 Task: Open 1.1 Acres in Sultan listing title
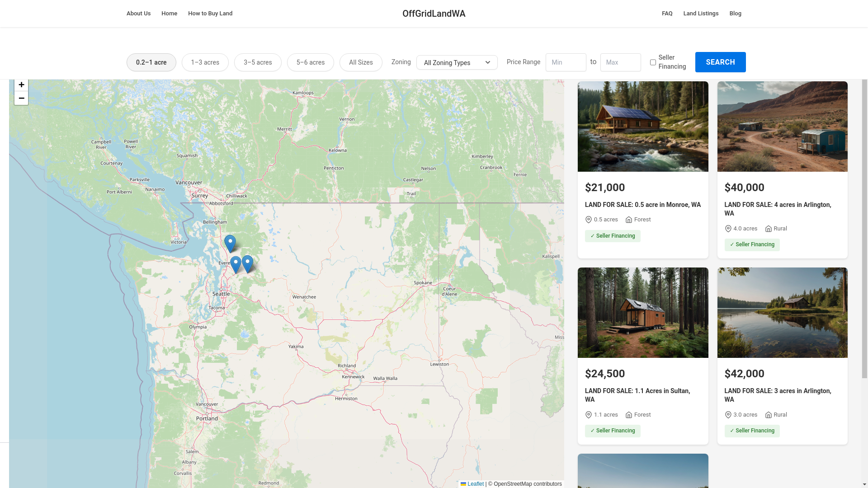pyautogui.click(x=637, y=395)
